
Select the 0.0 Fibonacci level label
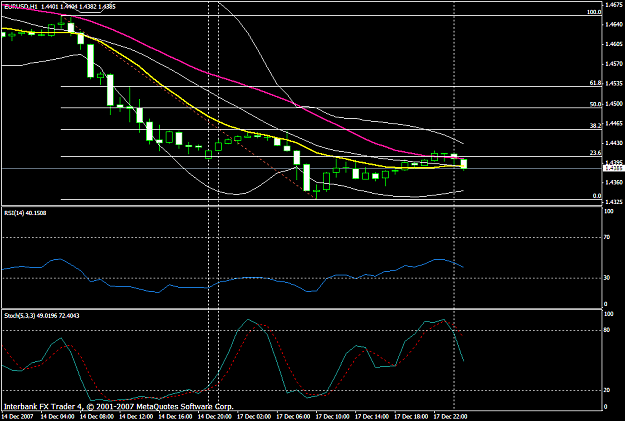pos(596,196)
